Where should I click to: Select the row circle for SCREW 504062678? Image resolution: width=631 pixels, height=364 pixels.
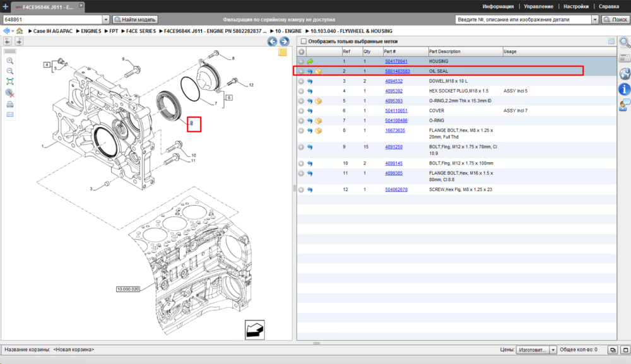click(301, 189)
